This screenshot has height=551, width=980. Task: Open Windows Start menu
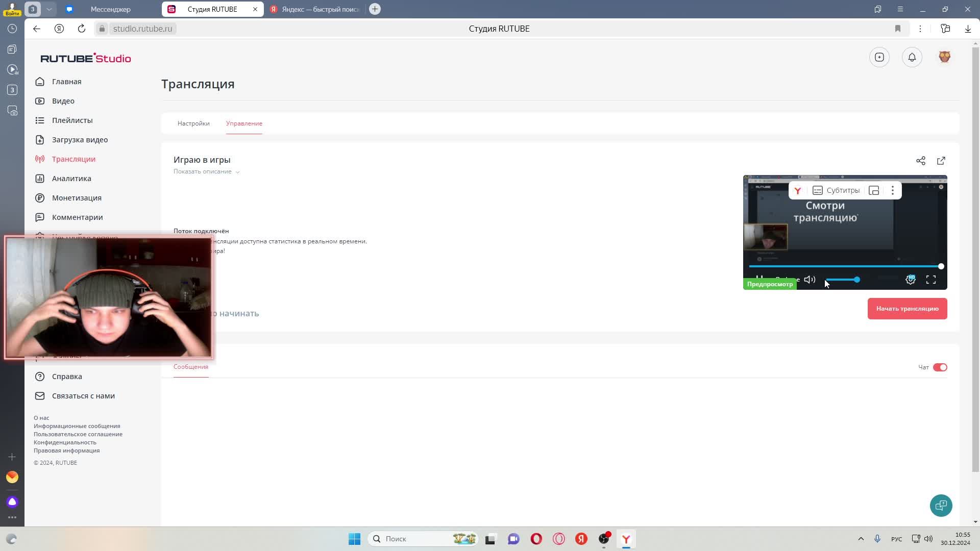pyautogui.click(x=354, y=539)
